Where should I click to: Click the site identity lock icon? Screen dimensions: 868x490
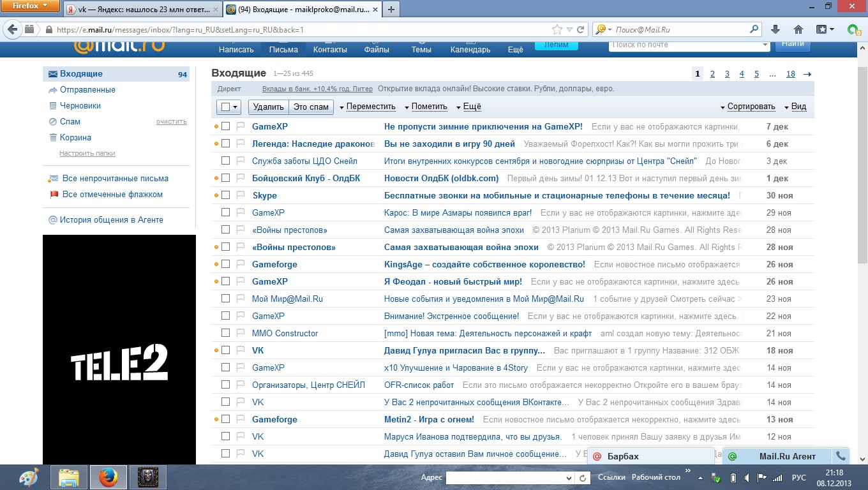click(49, 30)
